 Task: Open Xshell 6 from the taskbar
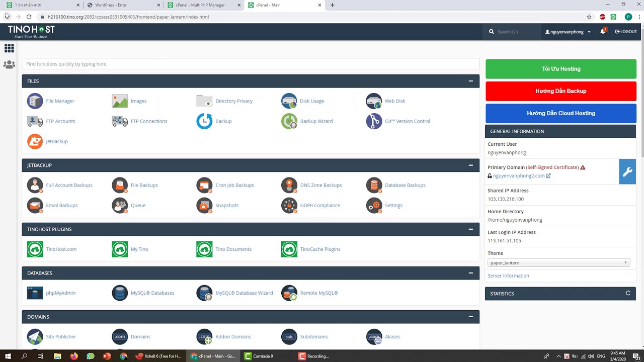click(159, 356)
